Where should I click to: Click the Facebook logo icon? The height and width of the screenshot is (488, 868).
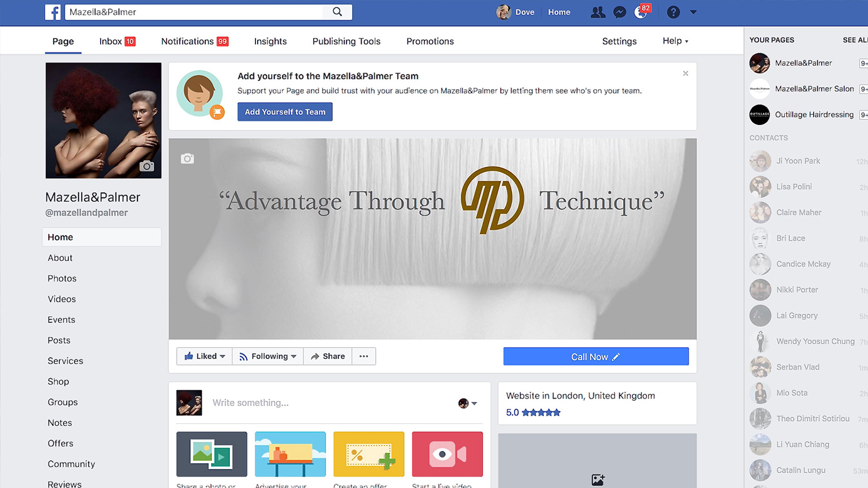tap(53, 12)
